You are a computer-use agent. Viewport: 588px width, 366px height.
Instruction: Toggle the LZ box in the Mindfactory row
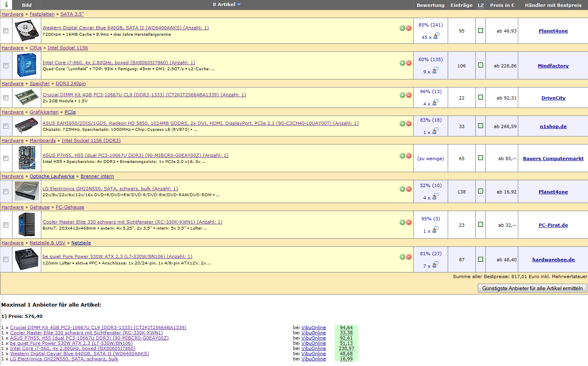pyautogui.click(x=481, y=65)
